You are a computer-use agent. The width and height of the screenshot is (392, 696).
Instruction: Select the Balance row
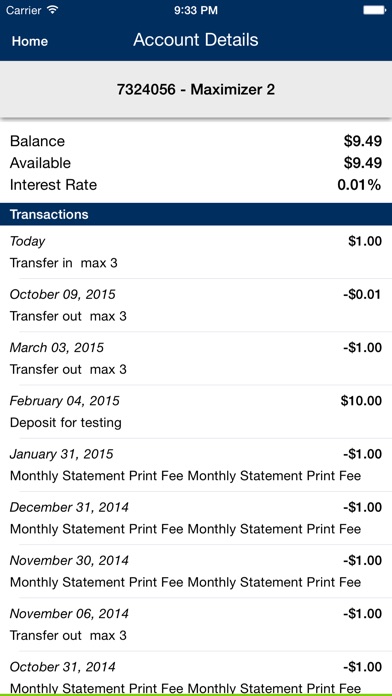196,141
